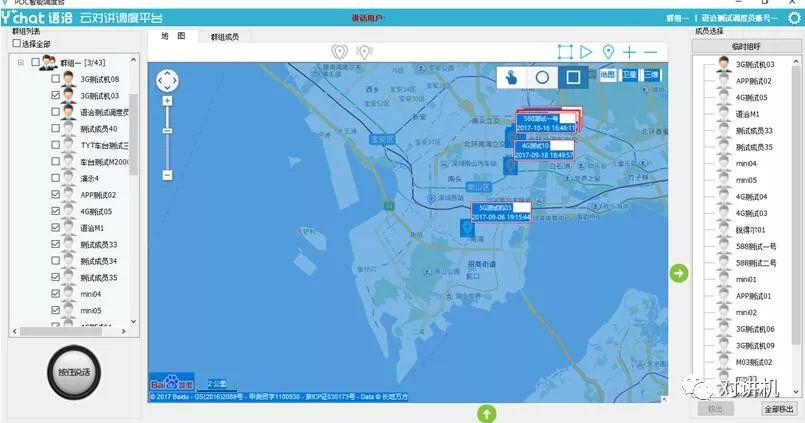Viewport: 805px width, 423px height.
Task: Click the green play triangle toolbar icon
Action: (x=586, y=52)
